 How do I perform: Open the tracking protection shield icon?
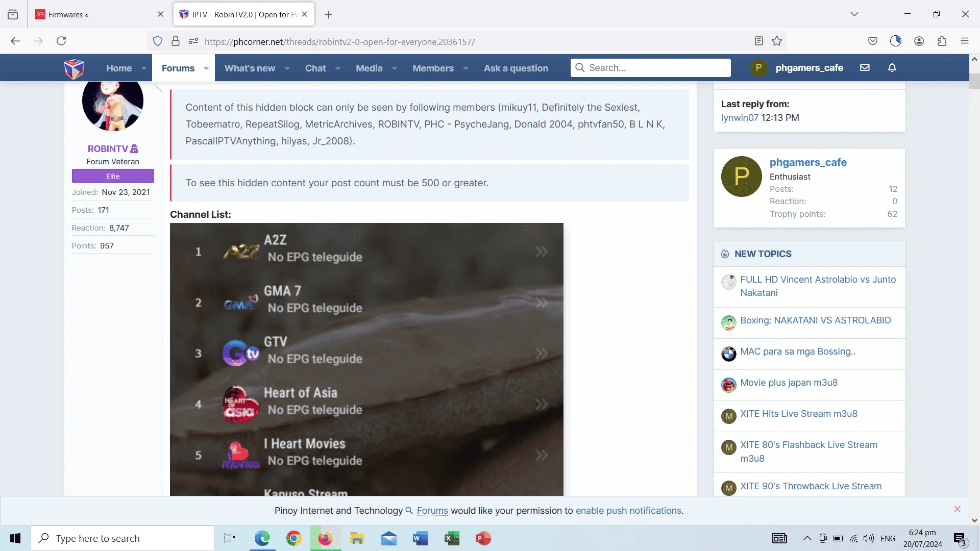click(x=158, y=41)
